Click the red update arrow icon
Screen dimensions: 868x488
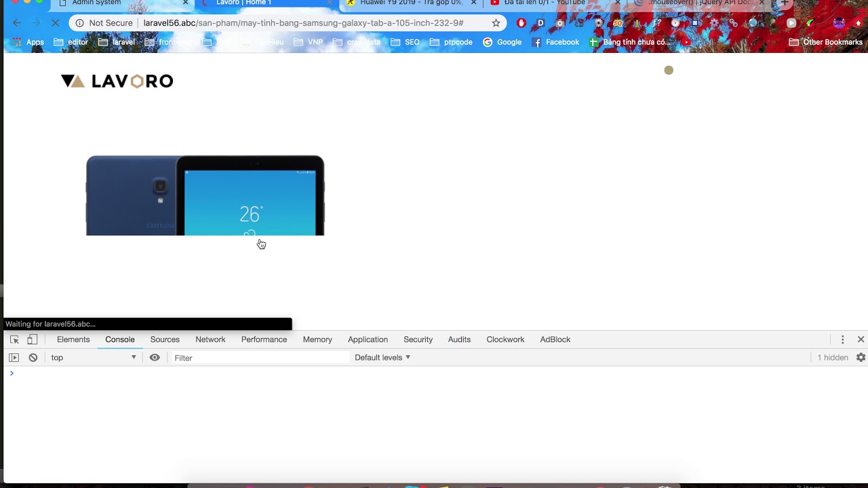[x=859, y=23]
